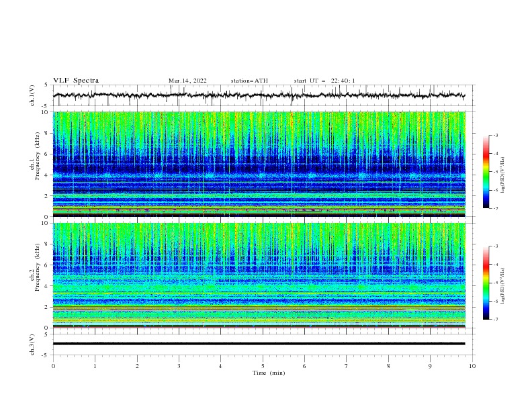
Task: Click the time axis tick label "3"
Action: pyautogui.click(x=179, y=366)
